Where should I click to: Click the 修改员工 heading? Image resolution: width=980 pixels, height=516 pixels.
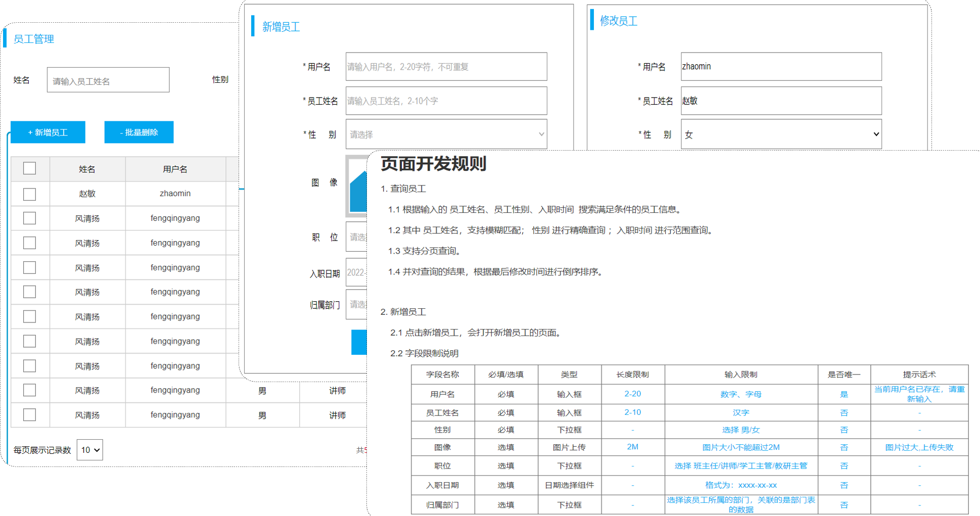point(619,21)
